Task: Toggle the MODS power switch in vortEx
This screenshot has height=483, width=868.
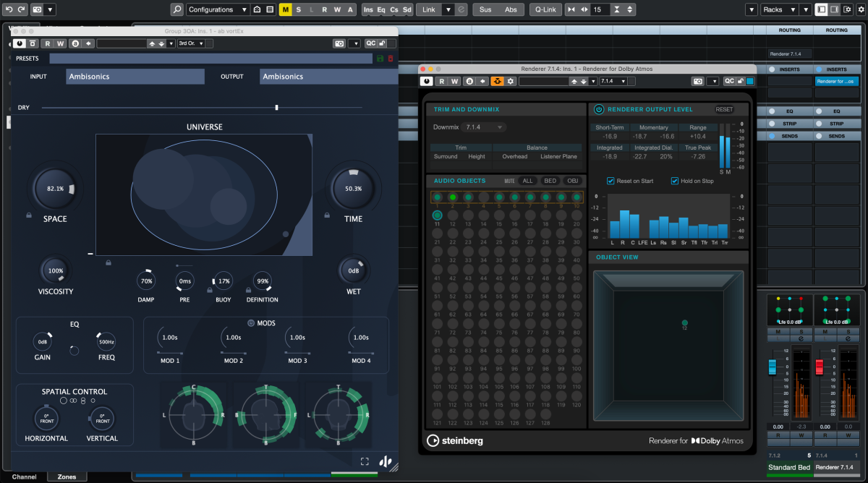Action: (x=251, y=323)
